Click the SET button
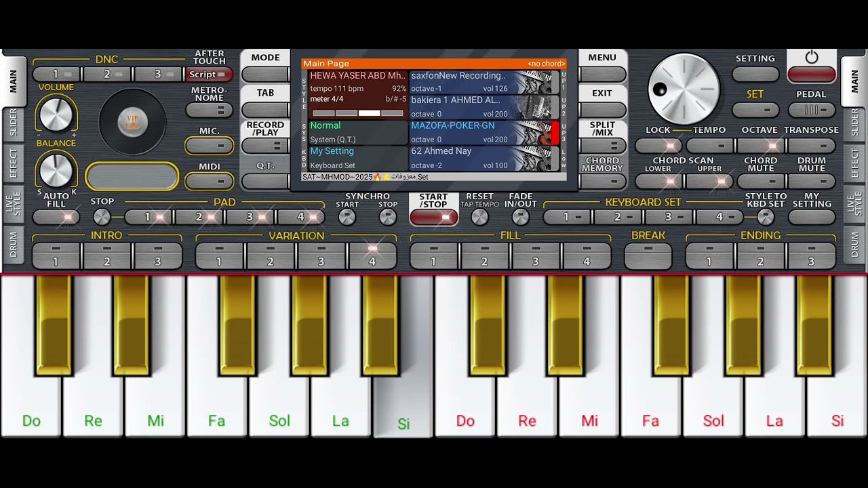 pyautogui.click(x=755, y=110)
